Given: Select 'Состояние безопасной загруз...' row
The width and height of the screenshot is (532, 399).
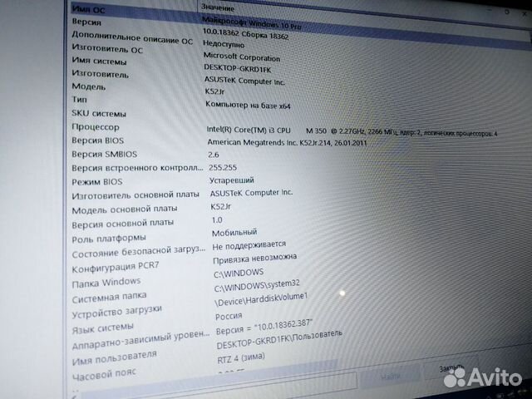Looking at the screenshot, I should coord(139,252).
